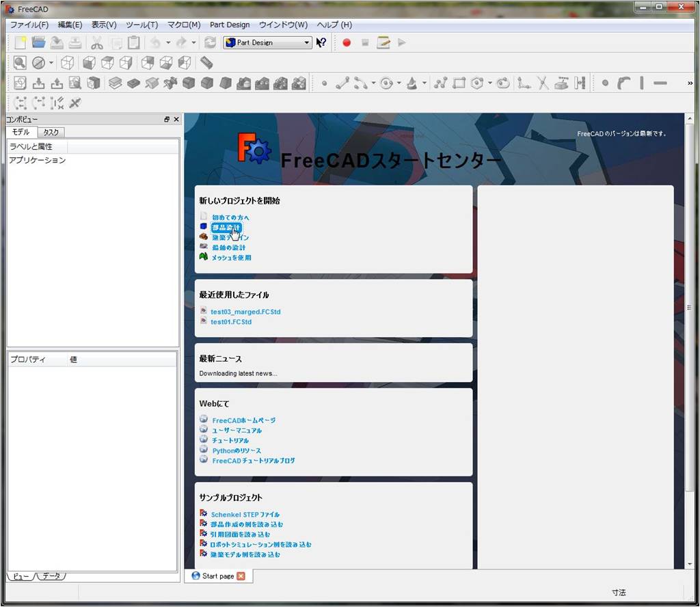Close the Start page tab

[x=241, y=576]
